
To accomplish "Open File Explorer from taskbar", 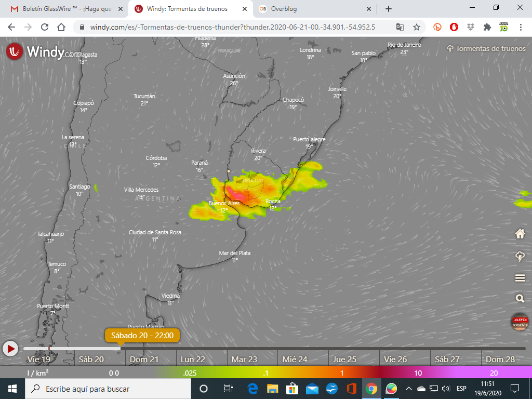I will tap(272, 389).
